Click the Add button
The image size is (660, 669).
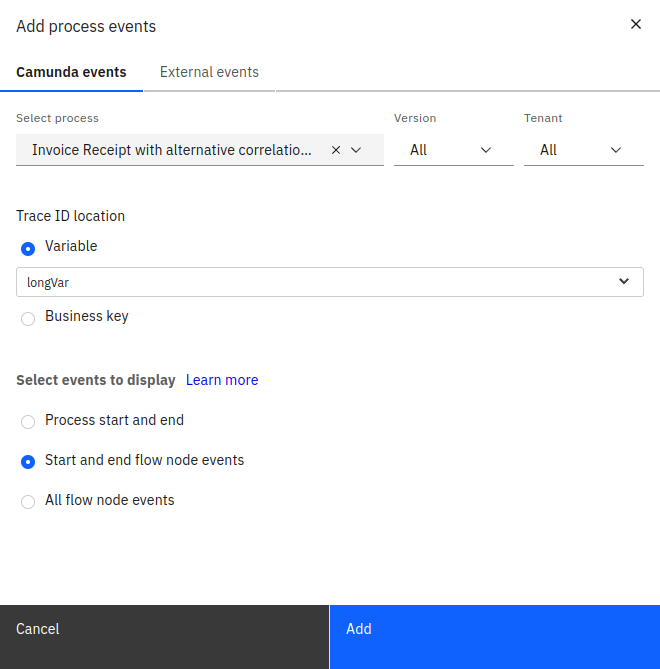point(494,629)
